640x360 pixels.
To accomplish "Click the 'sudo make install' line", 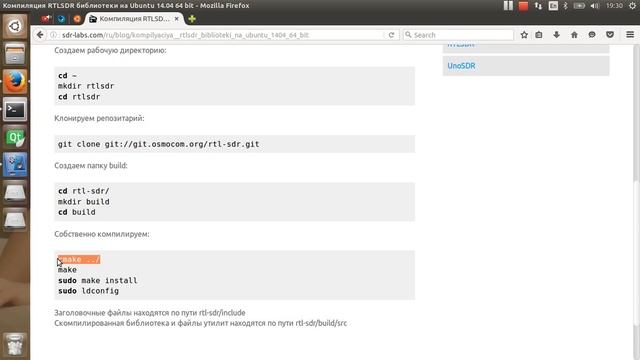I will (x=98, y=280).
